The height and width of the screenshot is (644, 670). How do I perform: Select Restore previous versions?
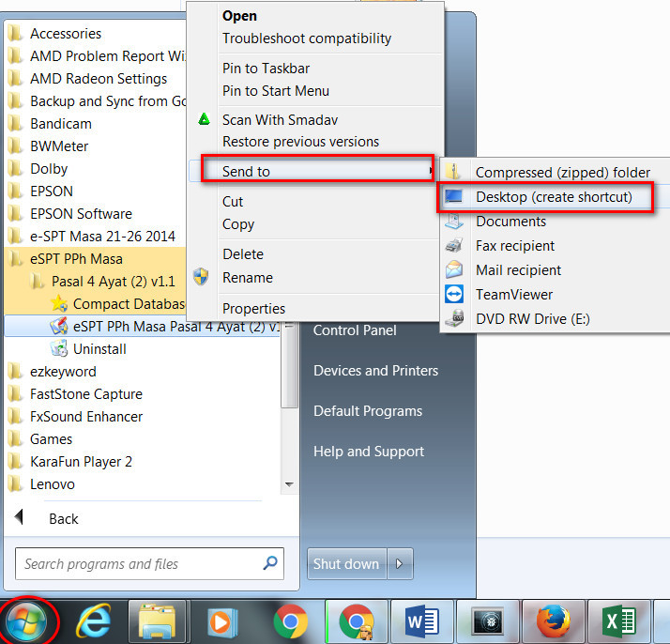[x=300, y=142]
